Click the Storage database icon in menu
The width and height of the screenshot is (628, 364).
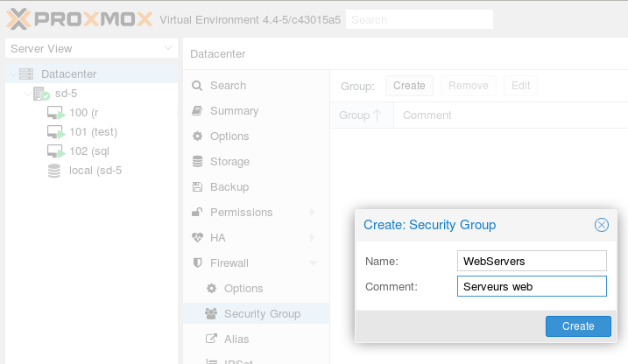point(197,162)
